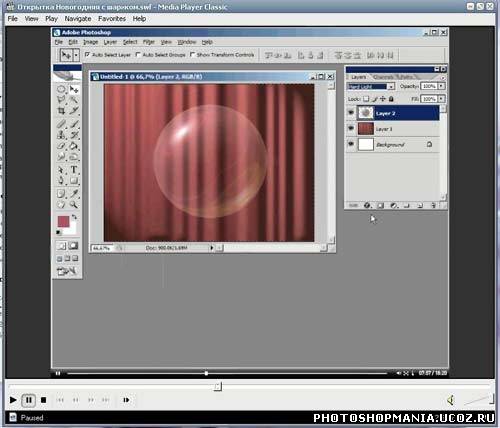The width and height of the screenshot is (500, 428).
Task: Select the Slice tool
Action: [74, 110]
